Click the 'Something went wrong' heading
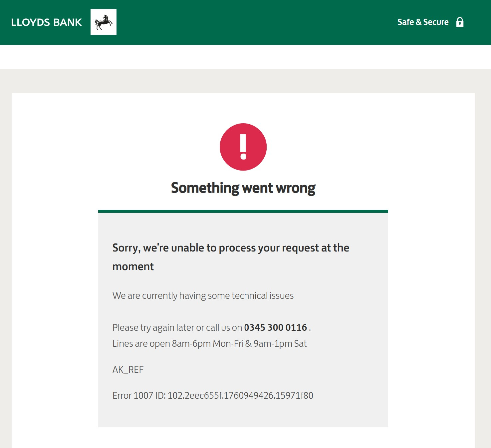Viewport: 491px width, 448px height. click(243, 188)
